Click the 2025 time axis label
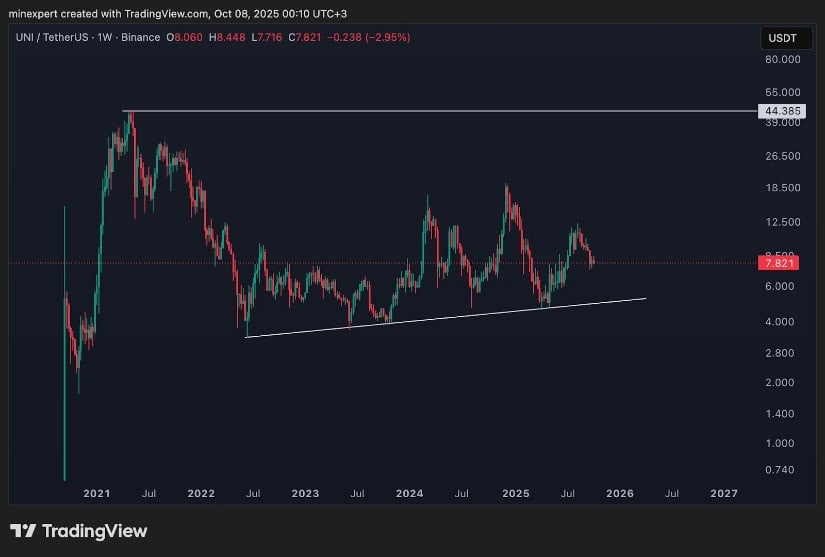The width and height of the screenshot is (825, 557). (516, 493)
